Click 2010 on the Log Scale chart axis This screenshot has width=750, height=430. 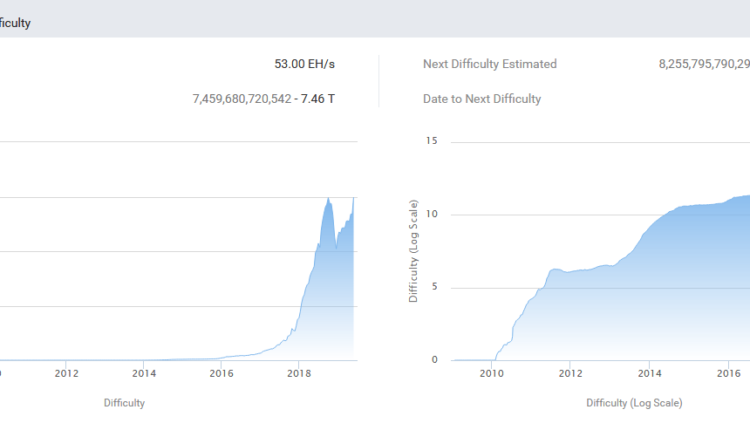[x=491, y=374]
